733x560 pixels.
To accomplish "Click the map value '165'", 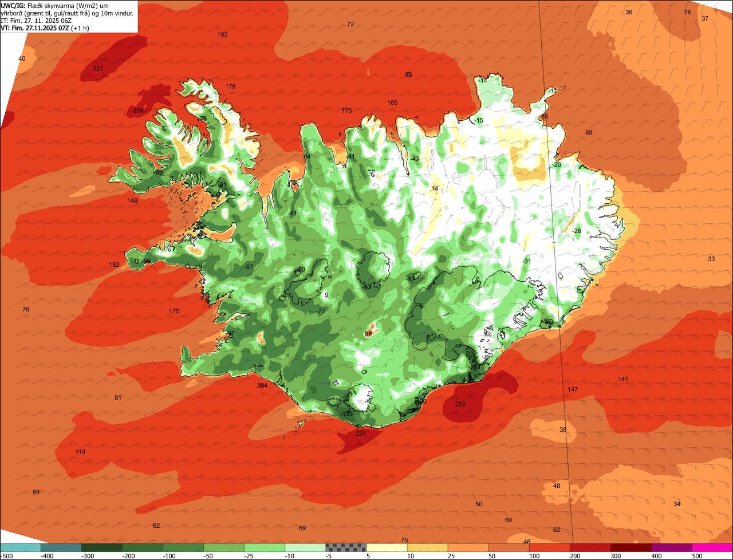I will 392,102.
